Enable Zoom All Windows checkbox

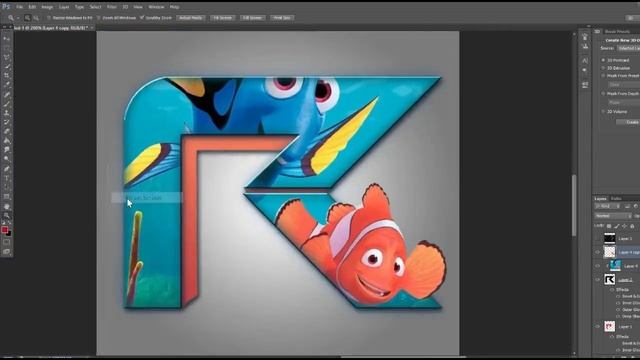[x=99, y=18]
